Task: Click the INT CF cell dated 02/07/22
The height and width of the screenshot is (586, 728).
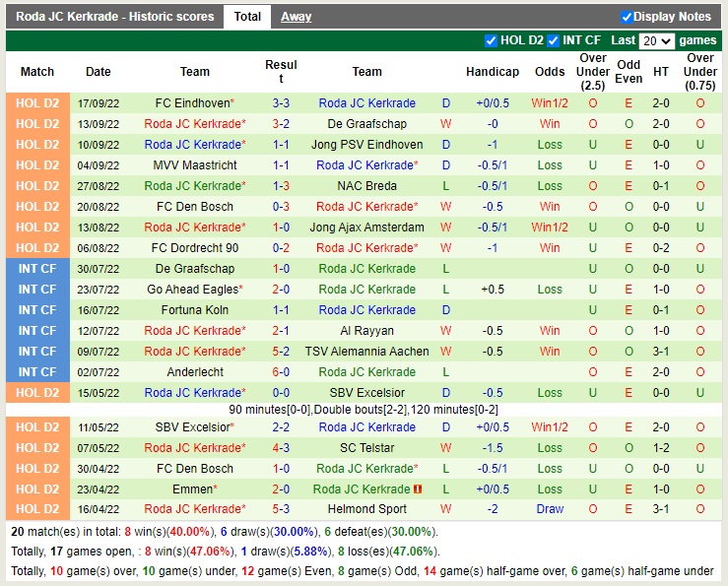Action: 37,372
